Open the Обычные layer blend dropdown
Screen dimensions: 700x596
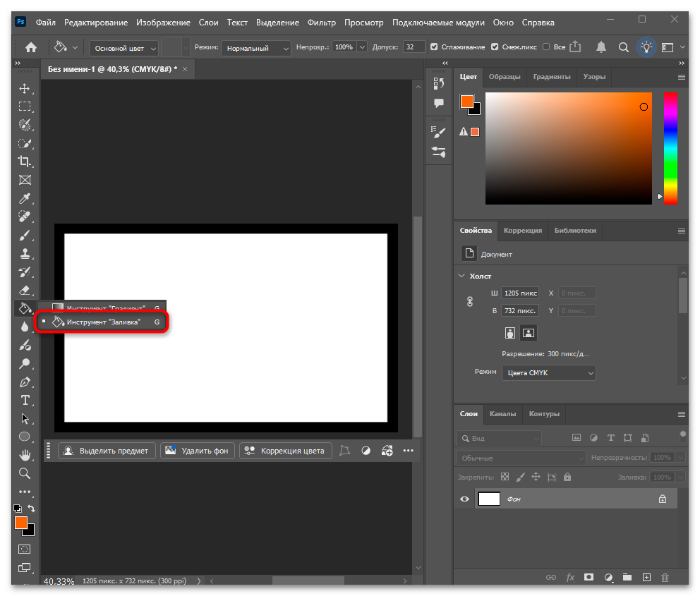521,458
